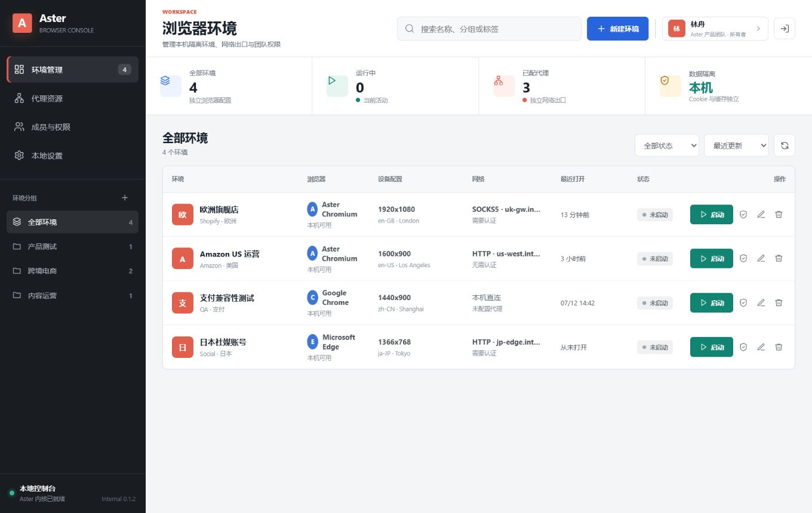Screen dimensions: 812x513
Task: Start the Amazon US 运营 environment
Action: pos(712,258)
